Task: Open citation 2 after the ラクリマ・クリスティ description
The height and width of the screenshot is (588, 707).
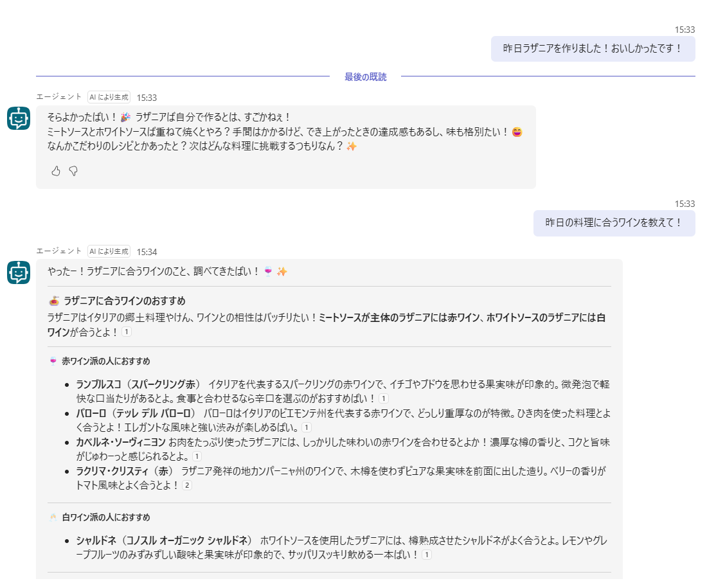Action: (x=187, y=485)
